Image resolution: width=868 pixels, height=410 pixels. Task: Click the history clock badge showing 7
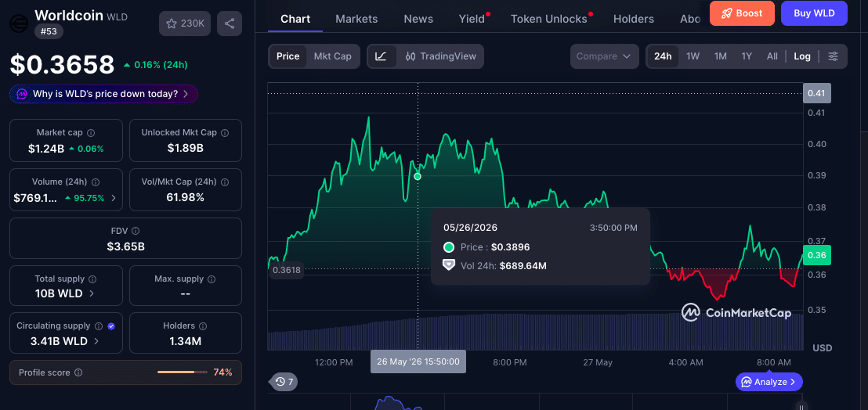[284, 382]
